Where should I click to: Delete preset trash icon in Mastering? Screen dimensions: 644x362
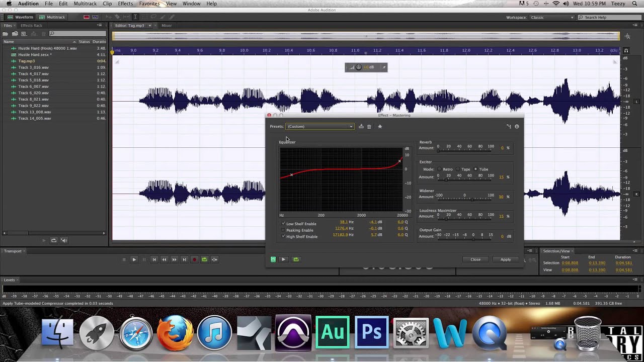369,126
